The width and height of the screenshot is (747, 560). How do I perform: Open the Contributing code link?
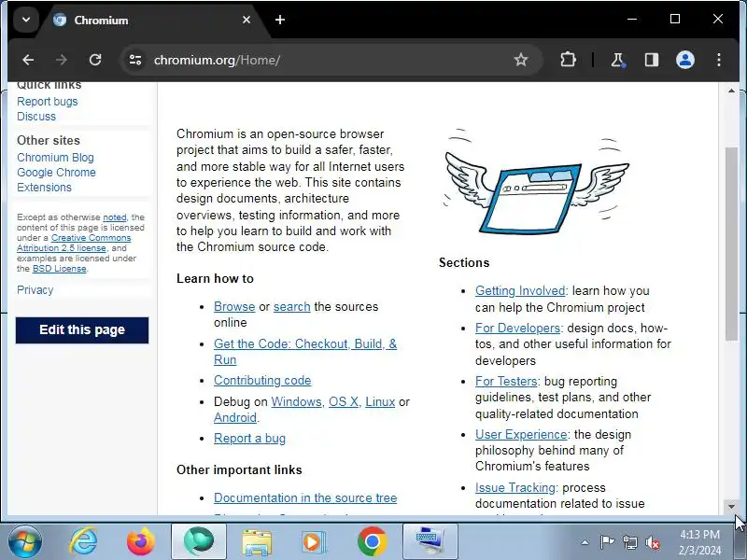pos(262,381)
